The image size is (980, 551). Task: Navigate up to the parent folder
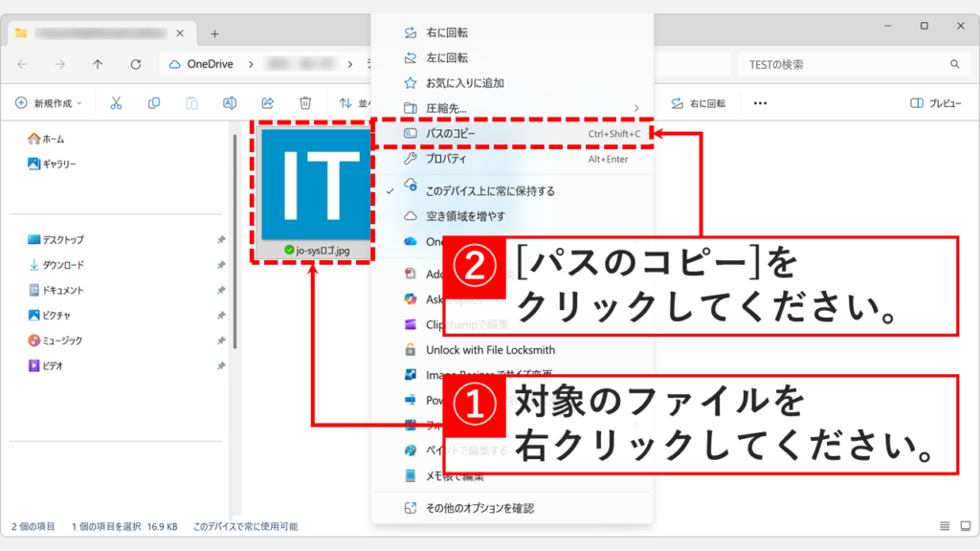click(98, 64)
